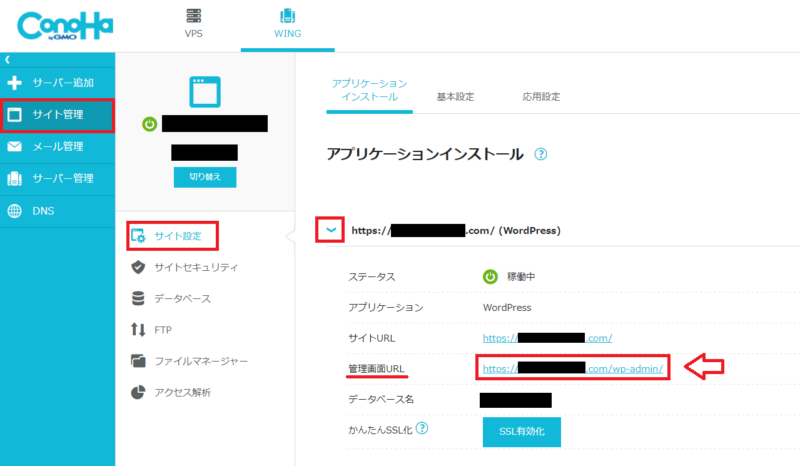
Task: Click the window icon for サイト管理
Action: click(x=14, y=115)
